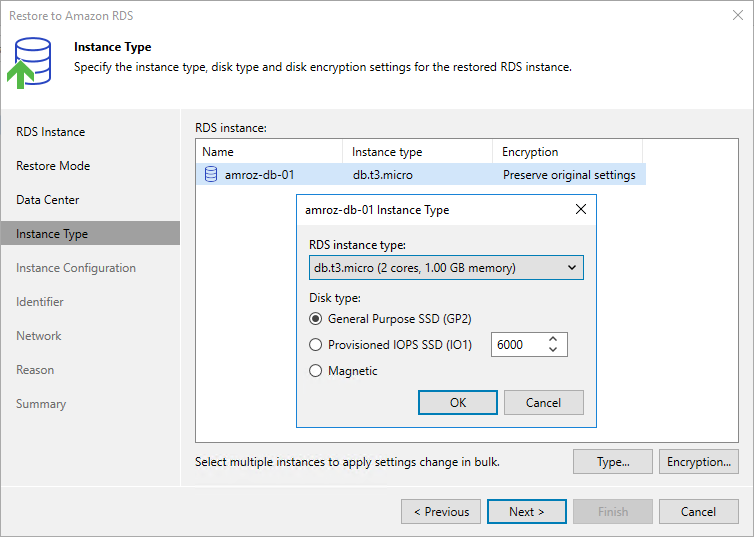Open the Encryption... settings button
754x537 pixels.
tap(699, 462)
